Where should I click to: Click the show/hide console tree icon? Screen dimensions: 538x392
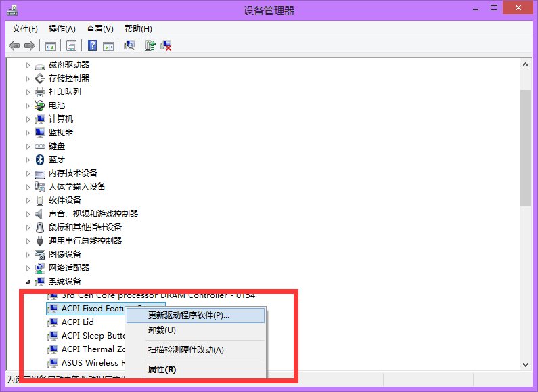51,45
